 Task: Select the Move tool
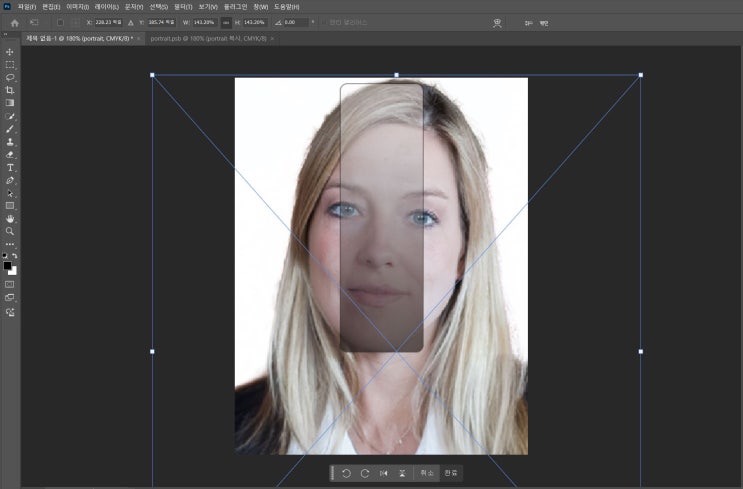10,51
